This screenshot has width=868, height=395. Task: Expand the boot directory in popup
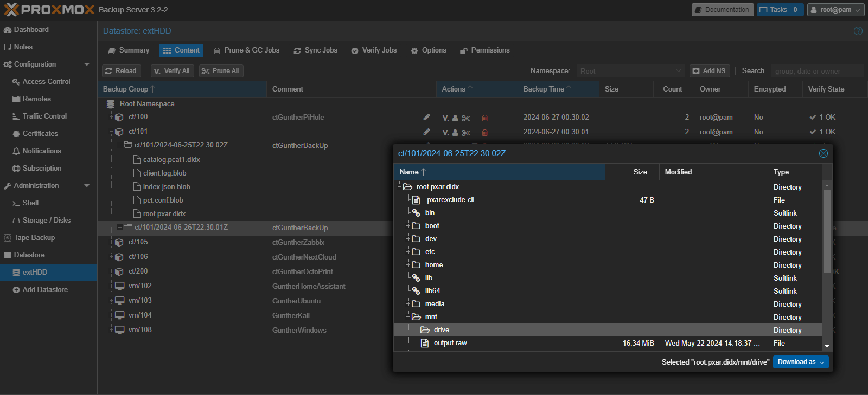[x=408, y=226]
